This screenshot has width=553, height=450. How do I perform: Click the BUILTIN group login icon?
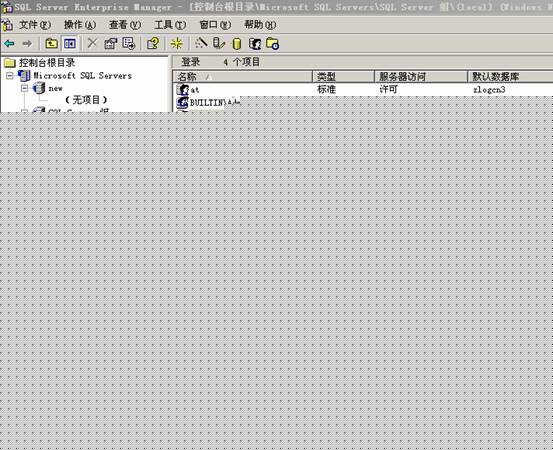tap(183, 102)
